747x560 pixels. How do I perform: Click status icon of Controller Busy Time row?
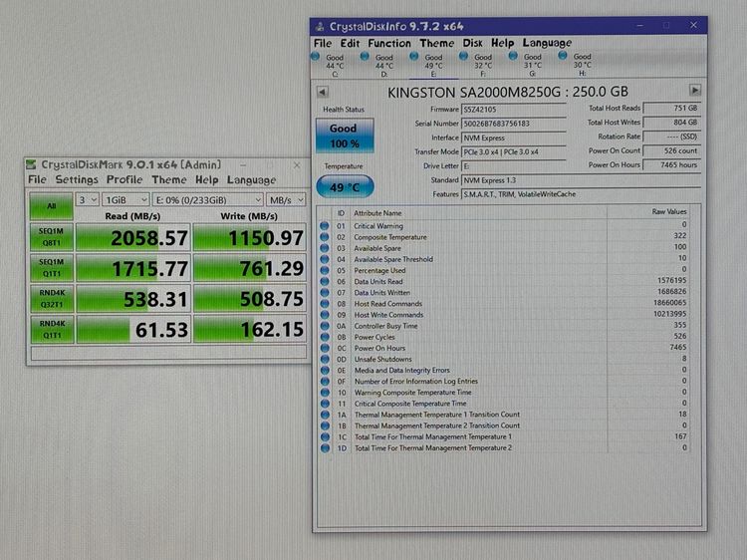tap(325, 326)
